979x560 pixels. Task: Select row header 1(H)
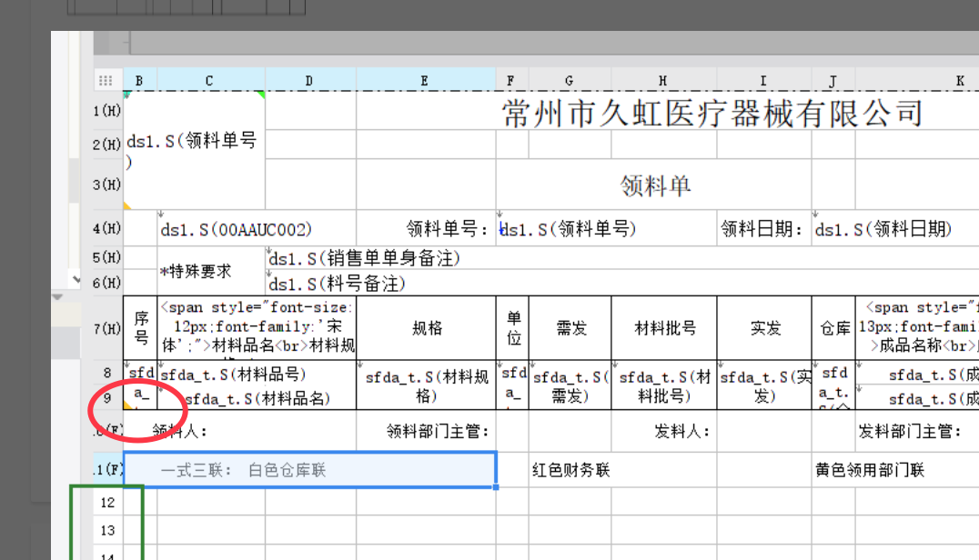pos(107,111)
